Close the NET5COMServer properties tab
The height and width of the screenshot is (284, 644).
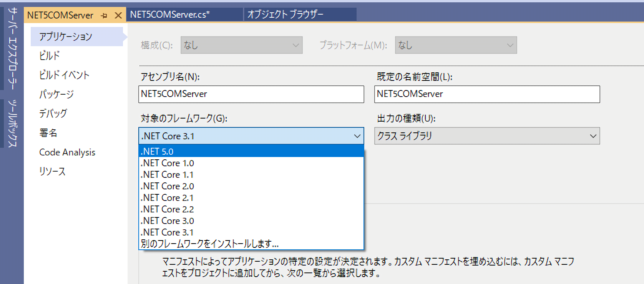118,16
